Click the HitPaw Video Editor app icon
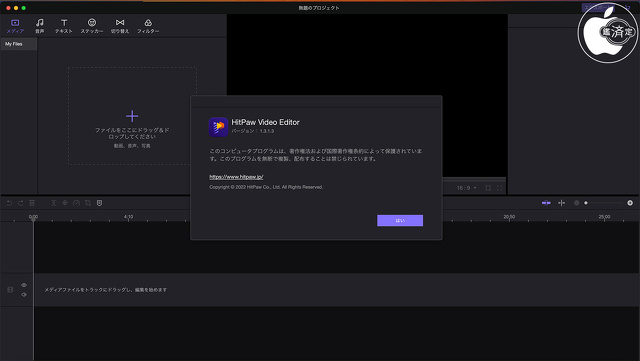Screen dimensions: 640x361 [218, 127]
